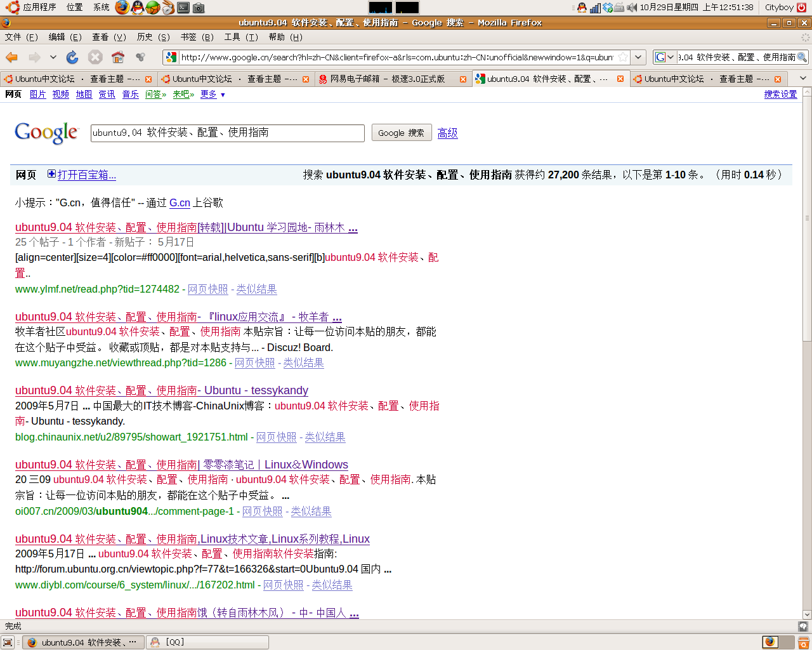Switch to the [QQ] taskbar window button

click(x=207, y=642)
